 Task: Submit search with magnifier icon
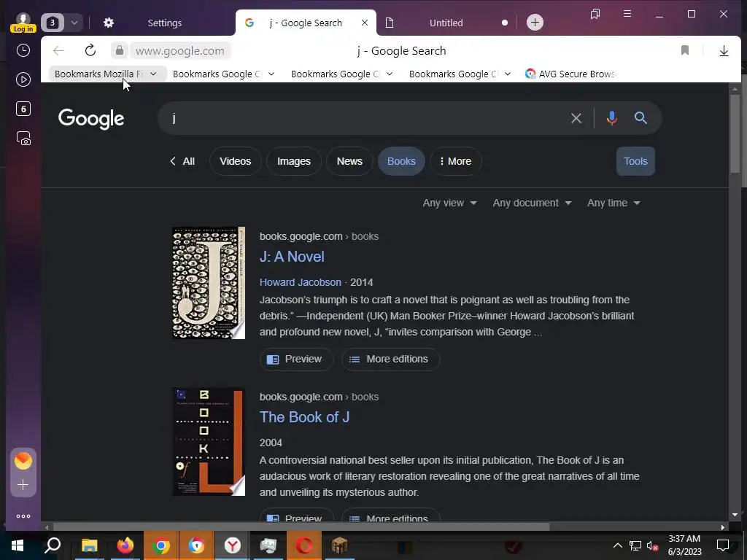click(x=640, y=118)
